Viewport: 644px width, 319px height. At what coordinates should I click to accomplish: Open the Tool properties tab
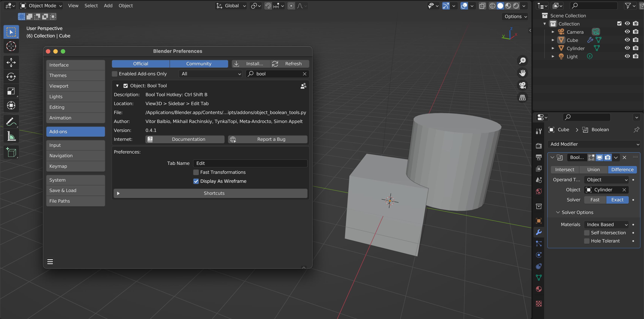click(539, 131)
